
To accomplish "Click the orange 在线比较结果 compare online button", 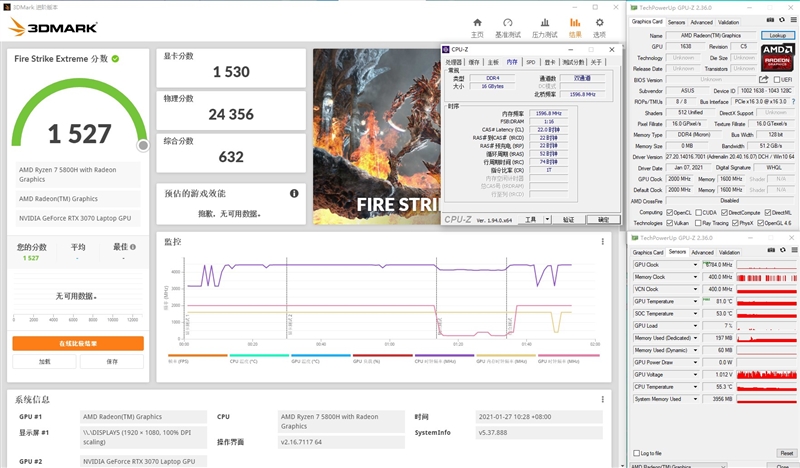I will tap(78, 343).
